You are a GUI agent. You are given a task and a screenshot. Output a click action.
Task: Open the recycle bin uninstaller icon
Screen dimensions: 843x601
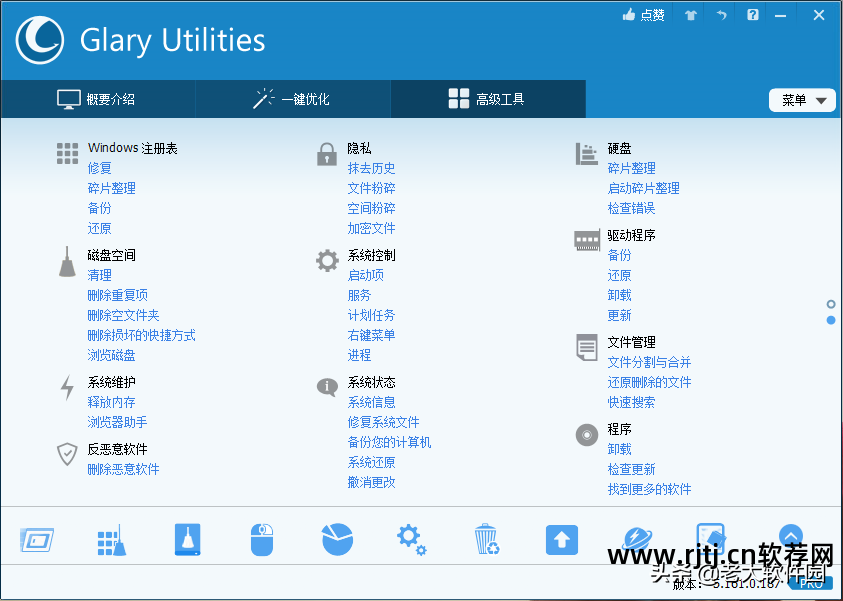point(487,539)
